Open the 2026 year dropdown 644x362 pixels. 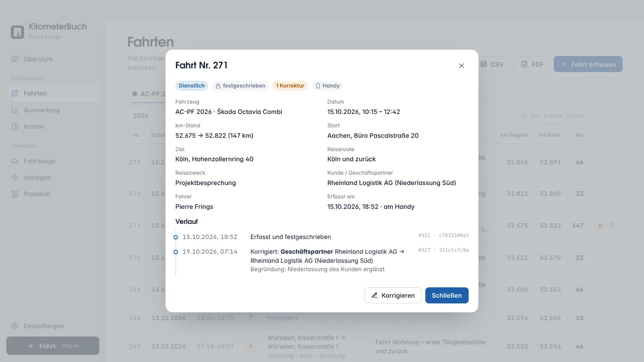pyautogui.click(x=148, y=116)
